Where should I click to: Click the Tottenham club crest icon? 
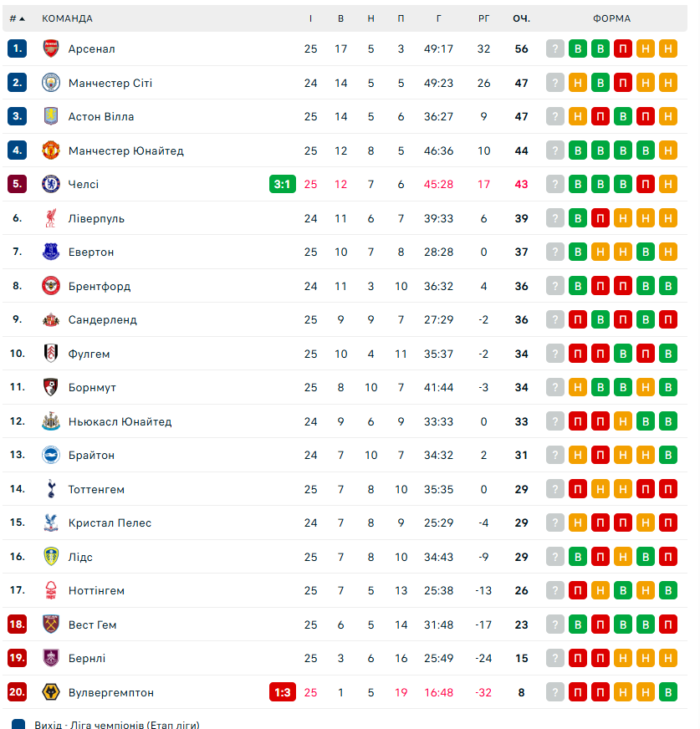[x=52, y=489]
